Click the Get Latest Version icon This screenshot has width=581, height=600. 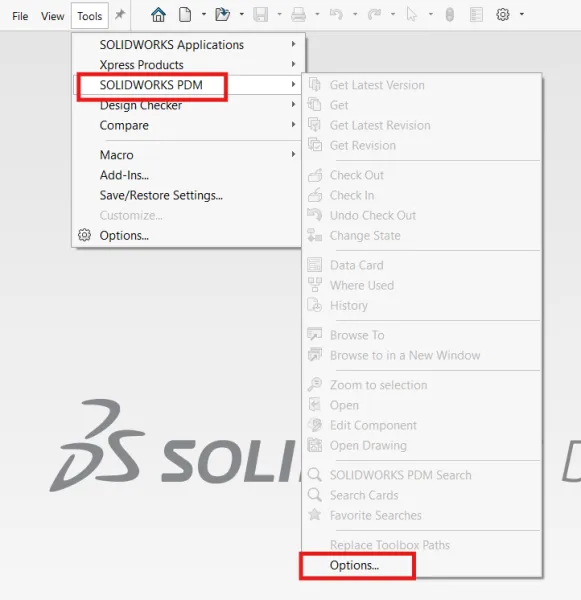point(315,85)
